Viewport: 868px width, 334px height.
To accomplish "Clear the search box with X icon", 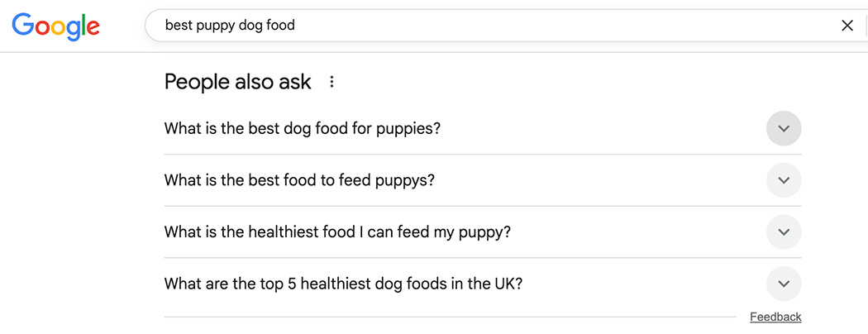I will 847,26.
